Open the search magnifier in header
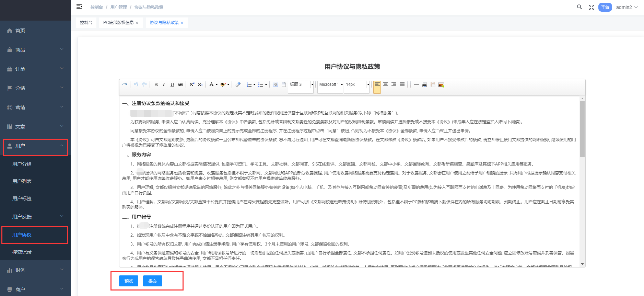 click(x=579, y=7)
